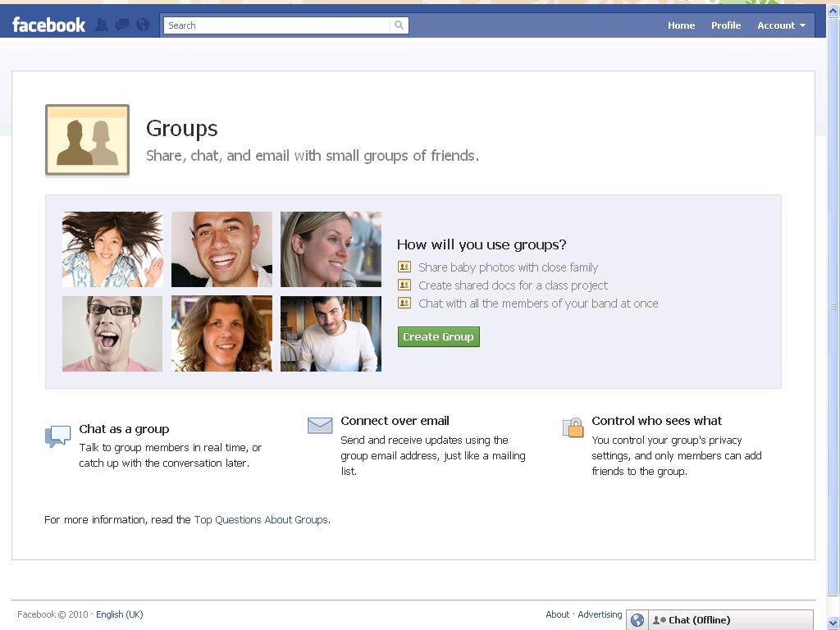
Task: Open Profile from the top navigation
Action: 726,25
